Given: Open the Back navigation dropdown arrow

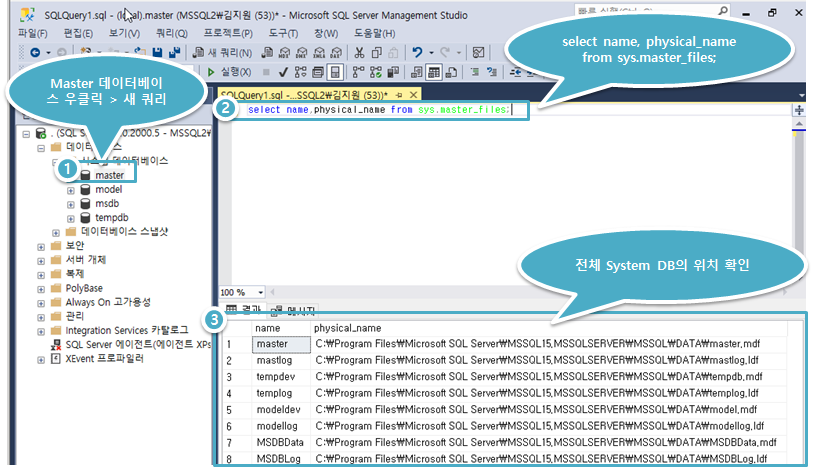Looking at the screenshot, I should (x=48, y=52).
